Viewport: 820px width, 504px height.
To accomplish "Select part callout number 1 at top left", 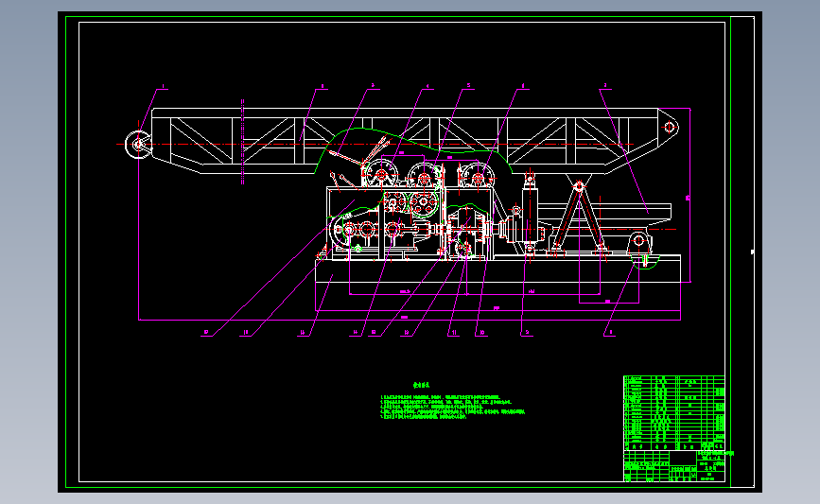I will [164, 86].
